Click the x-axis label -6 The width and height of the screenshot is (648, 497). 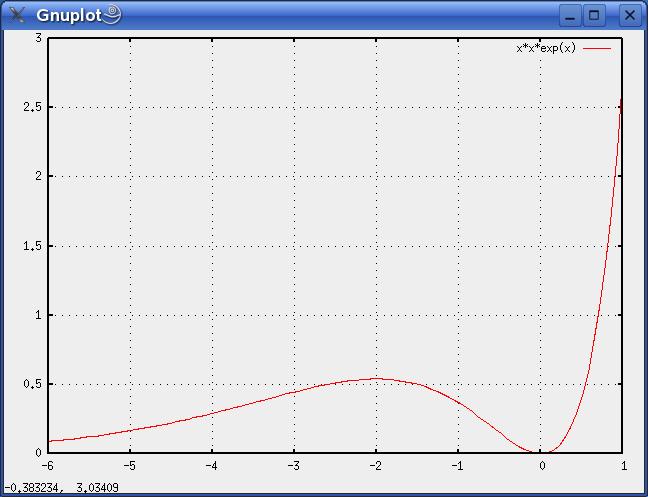pyautogui.click(x=48, y=466)
